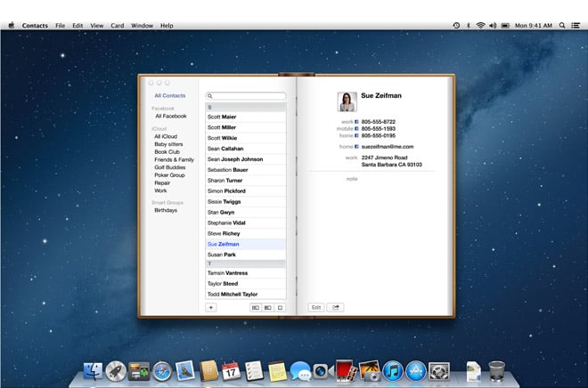The height and width of the screenshot is (388, 588).
Task: Select the Golf Buddies group
Action: click(x=169, y=167)
